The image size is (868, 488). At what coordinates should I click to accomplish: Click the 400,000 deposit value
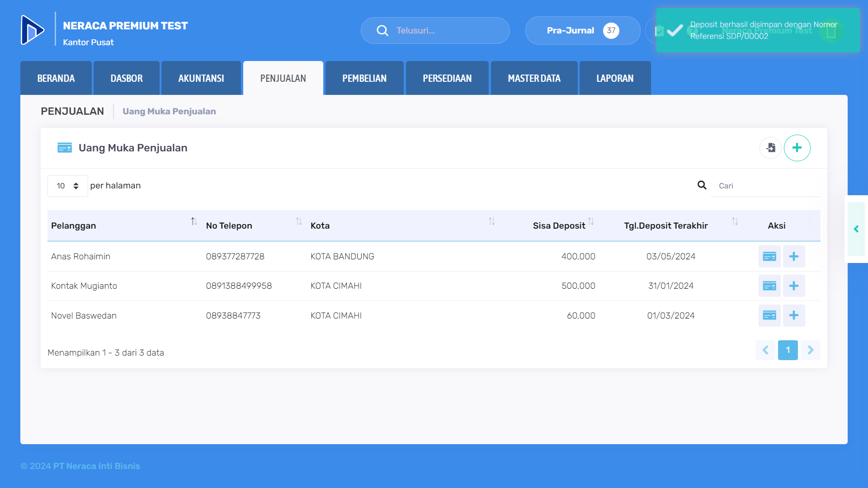point(578,256)
